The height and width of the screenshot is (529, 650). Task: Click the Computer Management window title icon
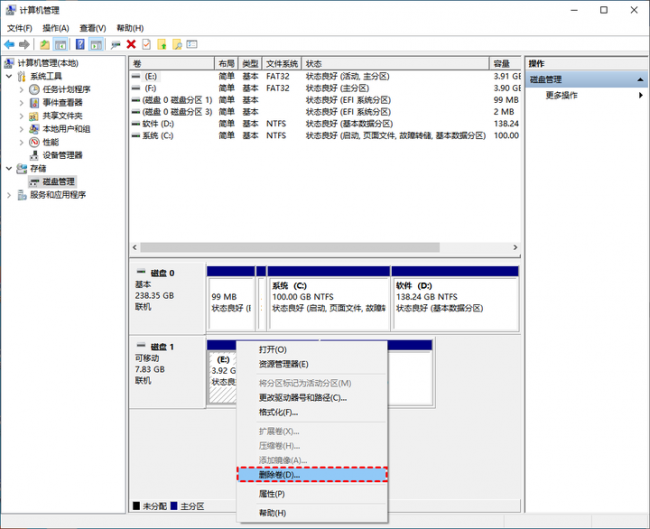11,10
